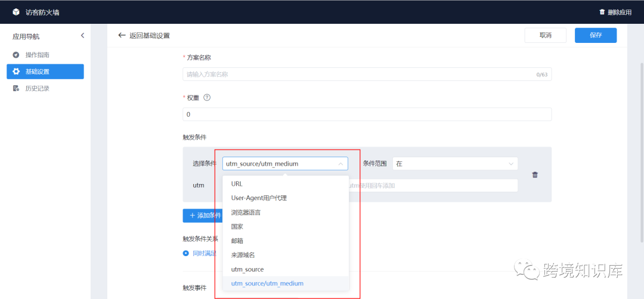
Task: Select 基础设置 in the sidebar
Action: click(x=45, y=71)
